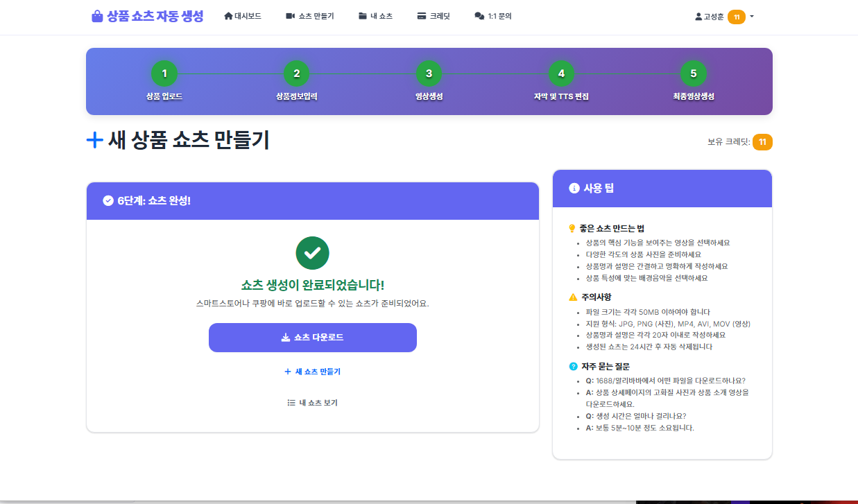Jump to step 3 영상생성 circle
The width and height of the screenshot is (858, 504).
click(429, 73)
